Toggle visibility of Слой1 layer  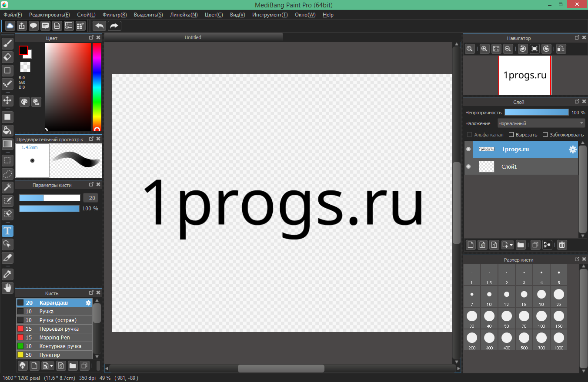point(468,166)
